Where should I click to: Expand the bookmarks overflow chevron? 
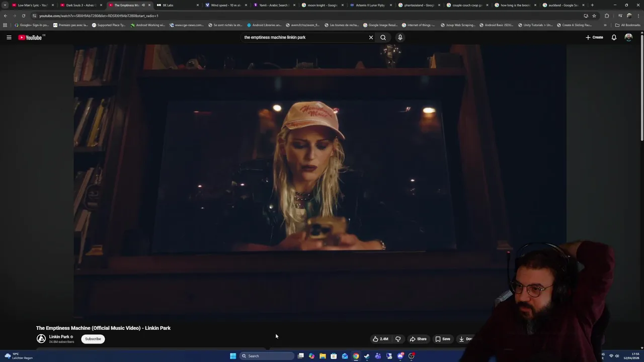pos(605,25)
